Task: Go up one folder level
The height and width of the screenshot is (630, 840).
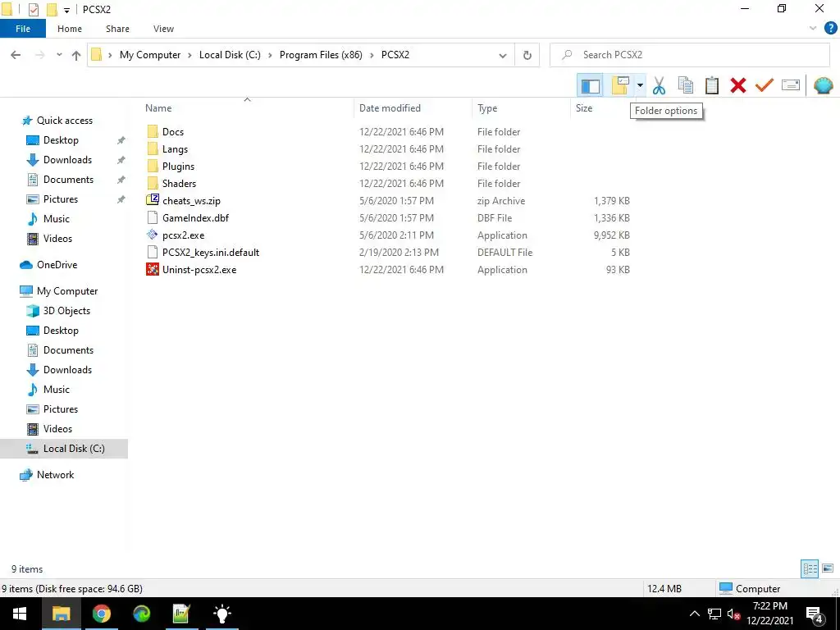Action: (x=76, y=55)
